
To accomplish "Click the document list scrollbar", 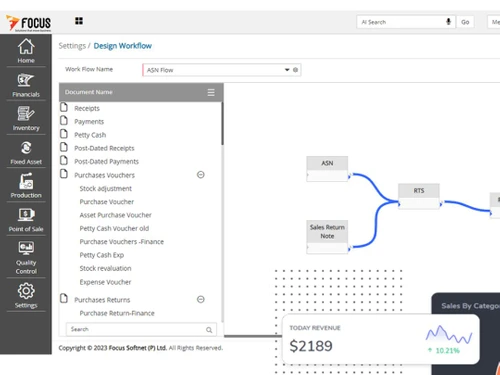I will (222, 123).
